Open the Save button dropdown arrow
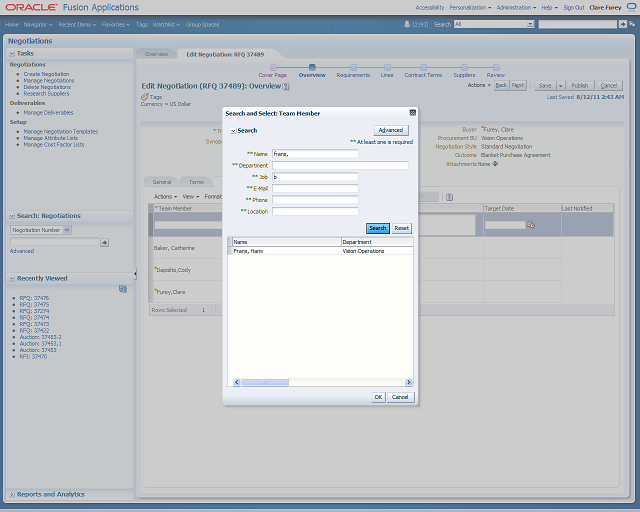Image resolution: width=640 pixels, height=512 pixels. point(560,86)
